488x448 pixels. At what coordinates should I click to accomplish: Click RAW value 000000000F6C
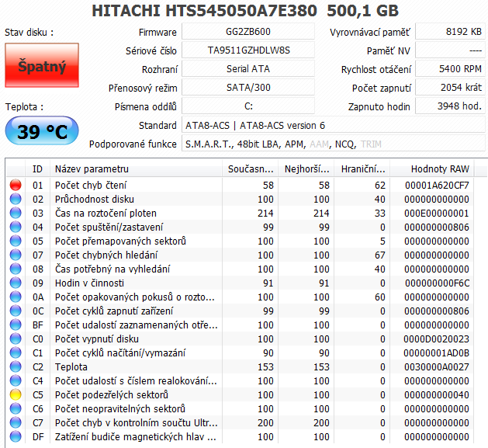[x=437, y=283]
